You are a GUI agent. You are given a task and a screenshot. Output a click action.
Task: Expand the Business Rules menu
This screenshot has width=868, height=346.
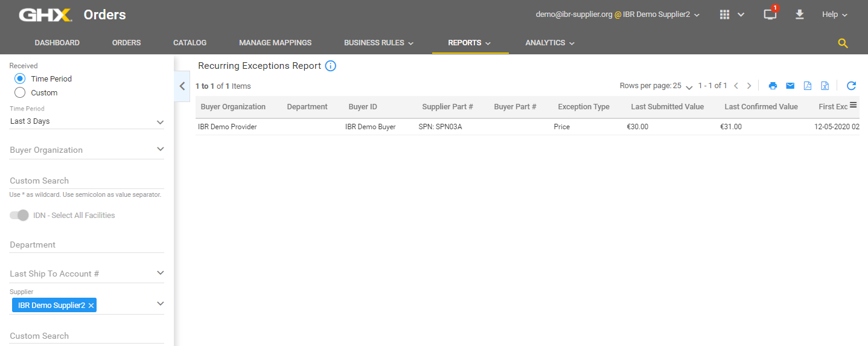(378, 43)
